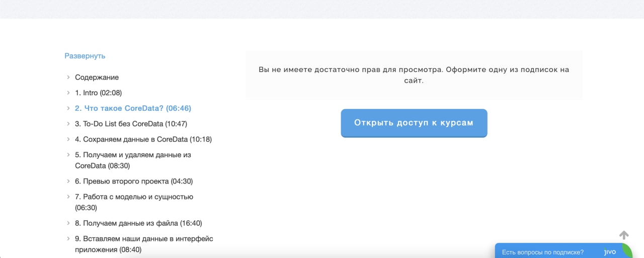Open lesson 3. To-Do List без CoreData
The image size is (644, 258).
(x=131, y=124)
